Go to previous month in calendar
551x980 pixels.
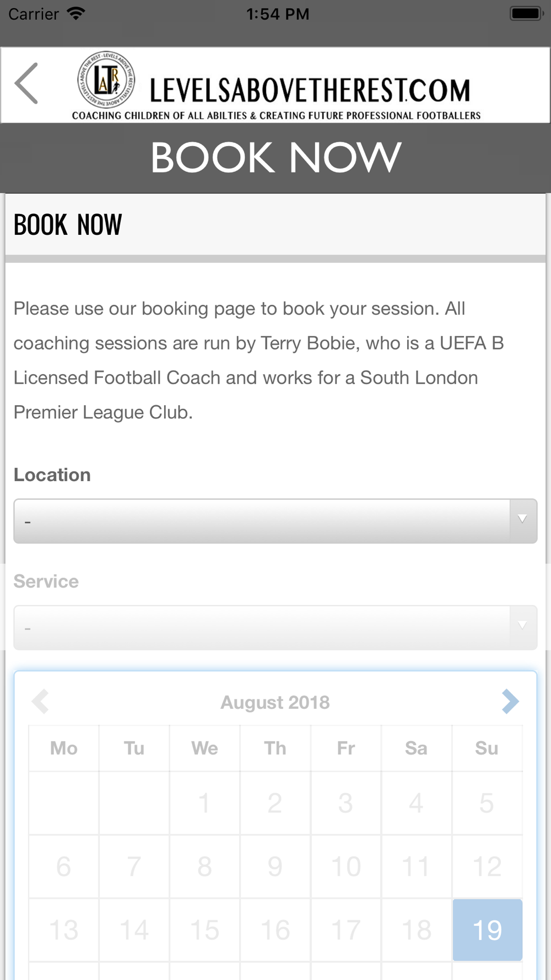tap(40, 702)
